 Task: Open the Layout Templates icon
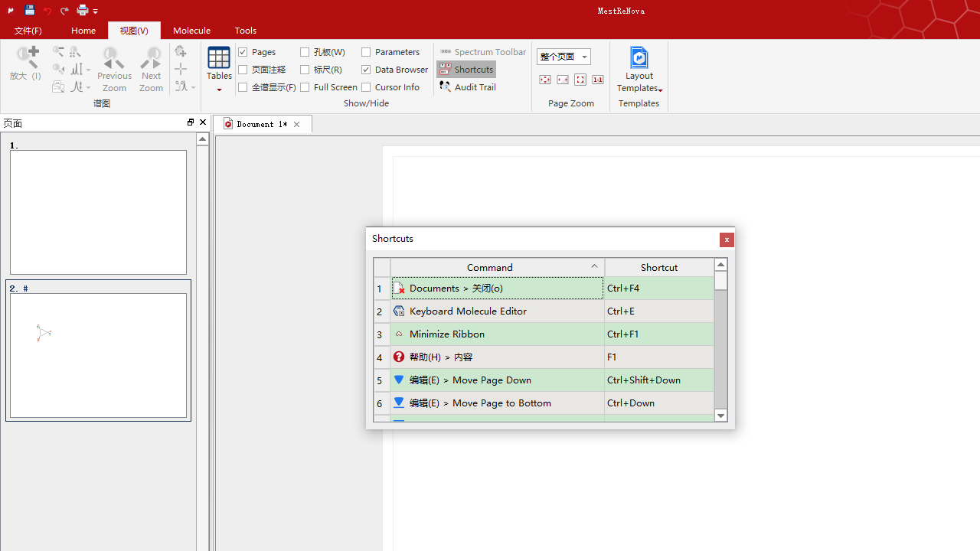pyautogui.click(x=639, y=69)
